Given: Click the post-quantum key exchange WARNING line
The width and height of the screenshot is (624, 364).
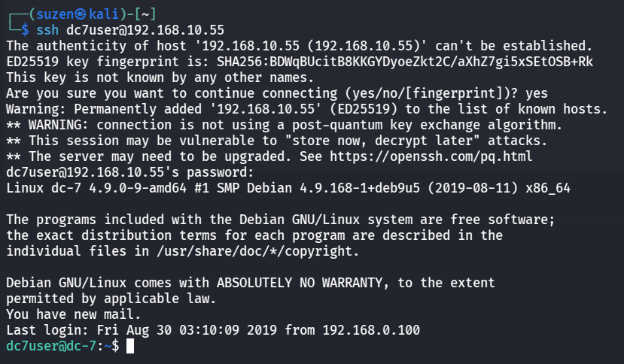Looking at the screenshot, I should pos(283,125).
